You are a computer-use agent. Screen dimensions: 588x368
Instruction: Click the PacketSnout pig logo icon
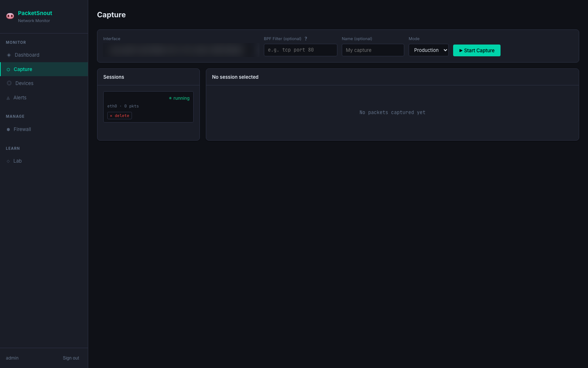pos(10,16)
